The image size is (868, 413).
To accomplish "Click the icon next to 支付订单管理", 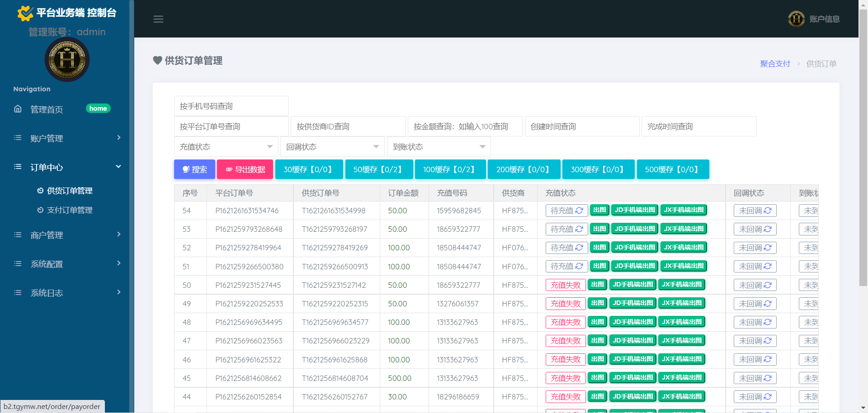I will (40, 210).
